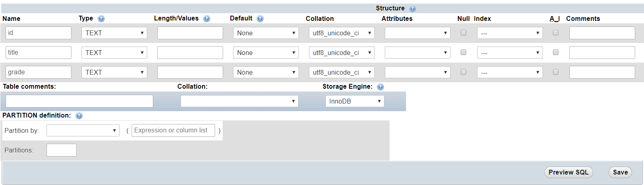
Task: Click the Expression or column list field
Action: (x=173, y=130)
